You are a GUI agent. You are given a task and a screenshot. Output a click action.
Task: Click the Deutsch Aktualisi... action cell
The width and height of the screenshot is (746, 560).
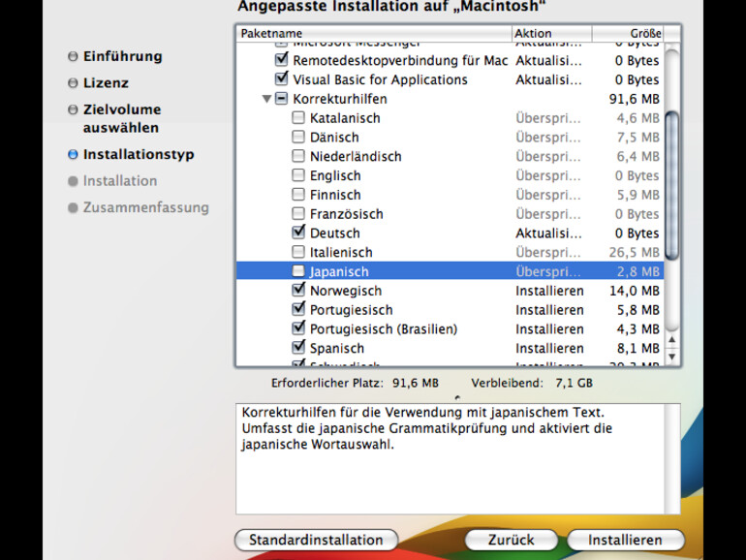coord(548,233)
